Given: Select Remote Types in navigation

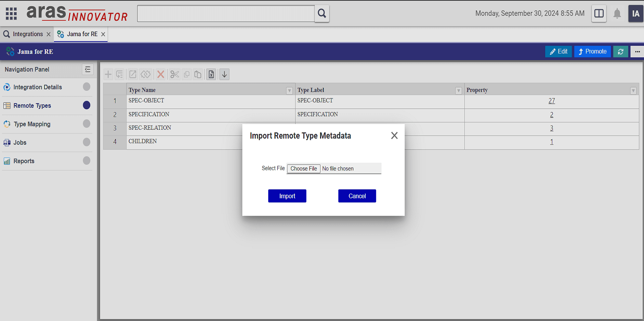Looking at the screenshot, I should (32, 106).
